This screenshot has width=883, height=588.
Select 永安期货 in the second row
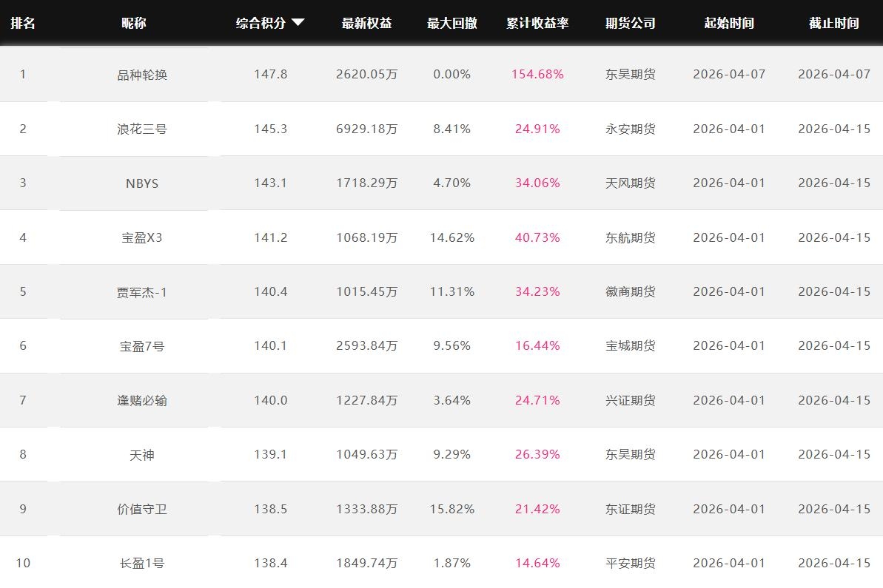[630, 129]
